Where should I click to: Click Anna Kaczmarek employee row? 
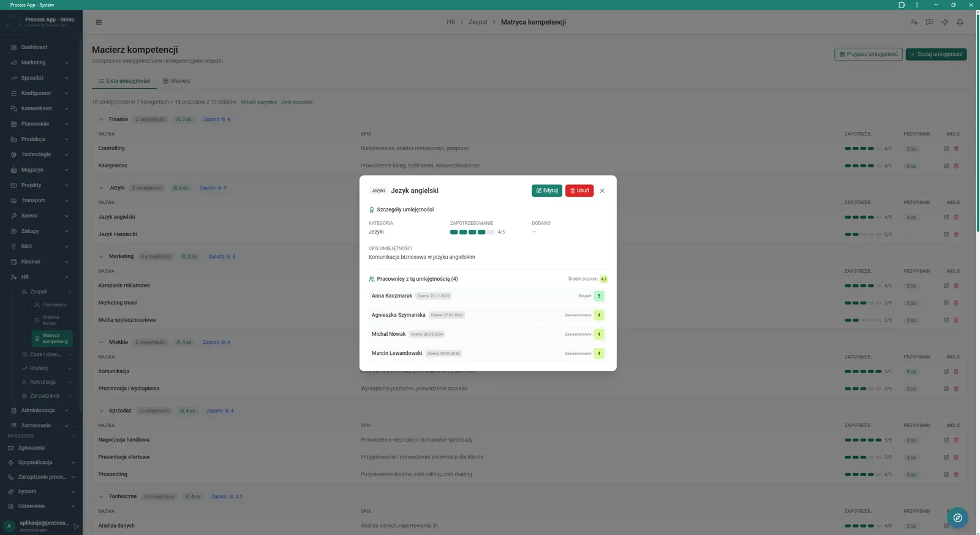tap(488, 296)
